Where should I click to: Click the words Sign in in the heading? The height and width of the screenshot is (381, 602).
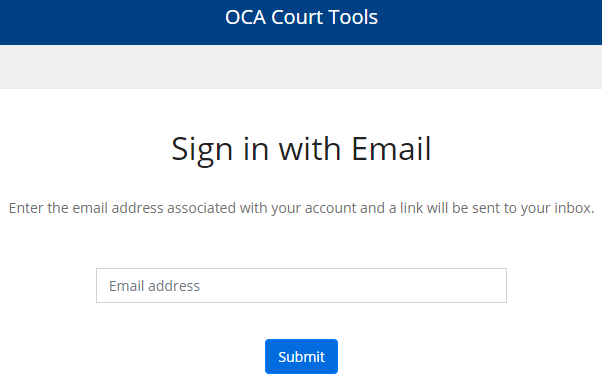coord(220,150)
